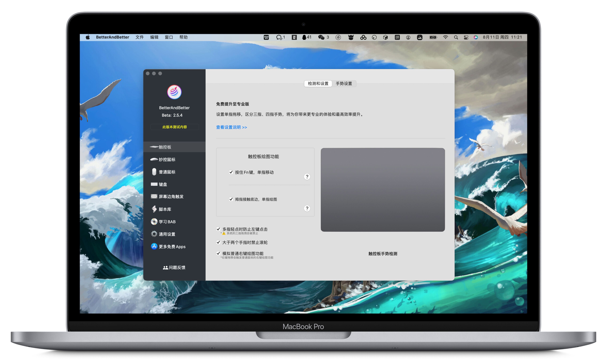The width and height of the screenshot is (607, 364).
Task: Switch to the 检测和设置 tab
Action: click(318, 84)
